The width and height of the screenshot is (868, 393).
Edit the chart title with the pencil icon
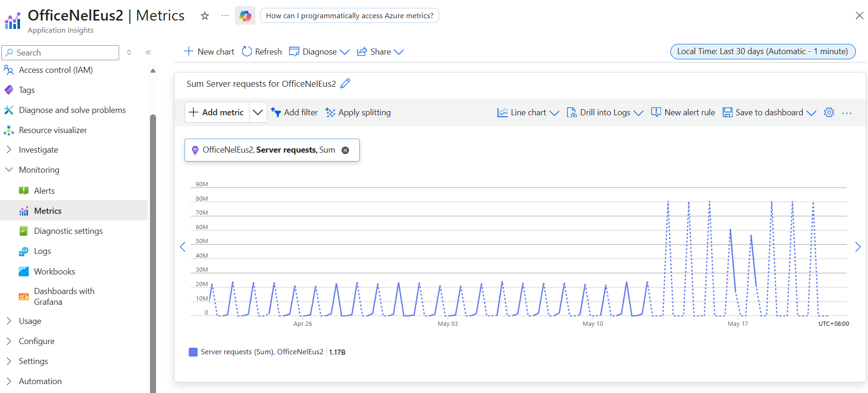pyautogui.click(x=345, y=84)
